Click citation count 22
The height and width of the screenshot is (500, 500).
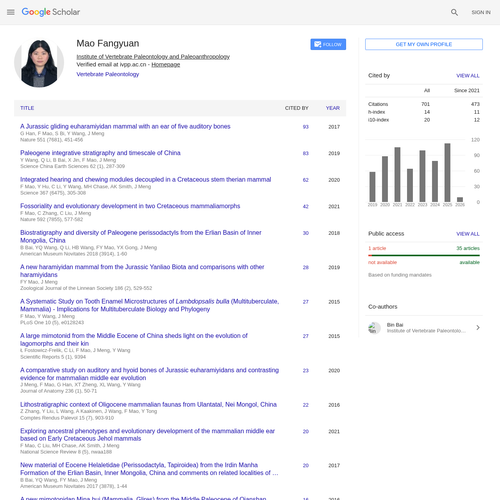306,405
